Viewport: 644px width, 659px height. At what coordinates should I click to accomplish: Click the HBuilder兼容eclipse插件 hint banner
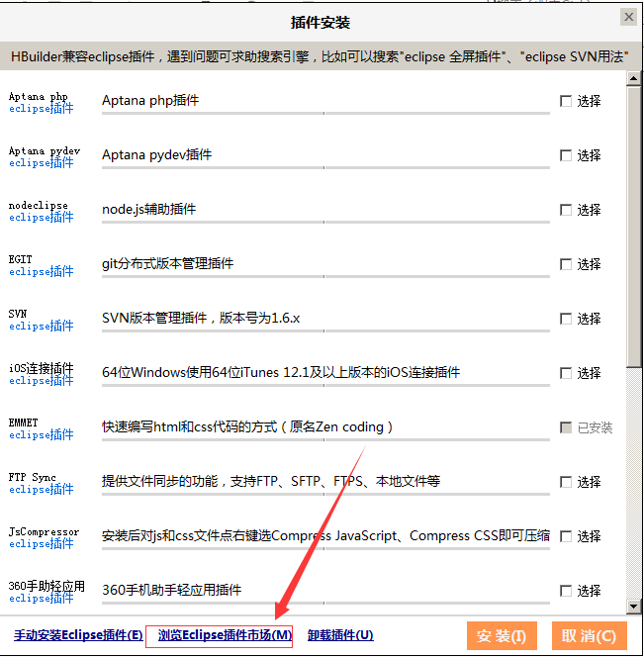[x=320, y=56]
